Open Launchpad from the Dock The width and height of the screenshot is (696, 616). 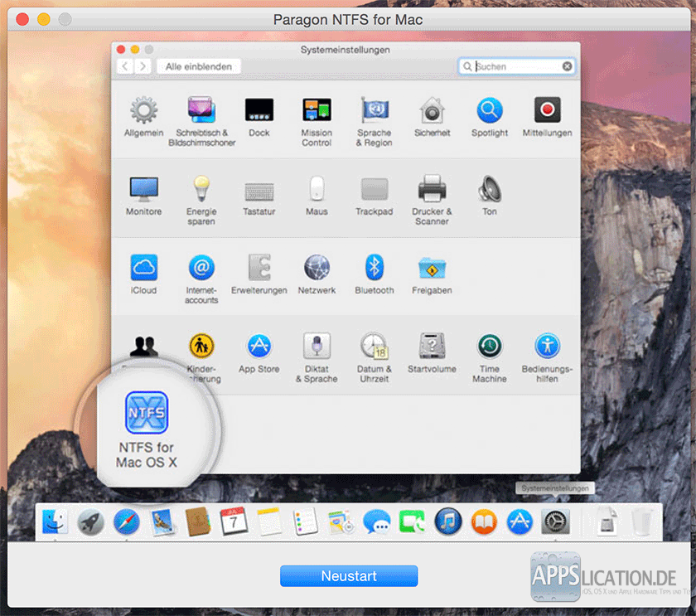coord(90,521)
